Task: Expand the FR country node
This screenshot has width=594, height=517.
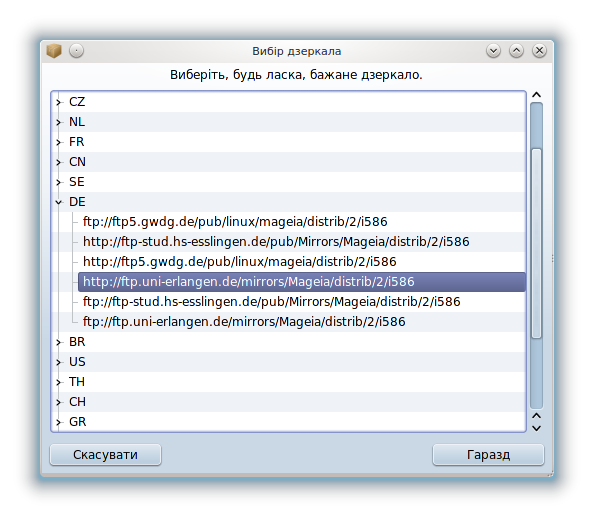Action: click(x=58, y=142)
